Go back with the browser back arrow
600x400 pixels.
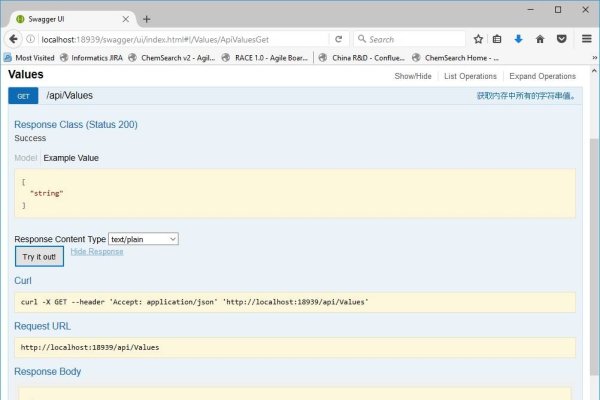13,39
